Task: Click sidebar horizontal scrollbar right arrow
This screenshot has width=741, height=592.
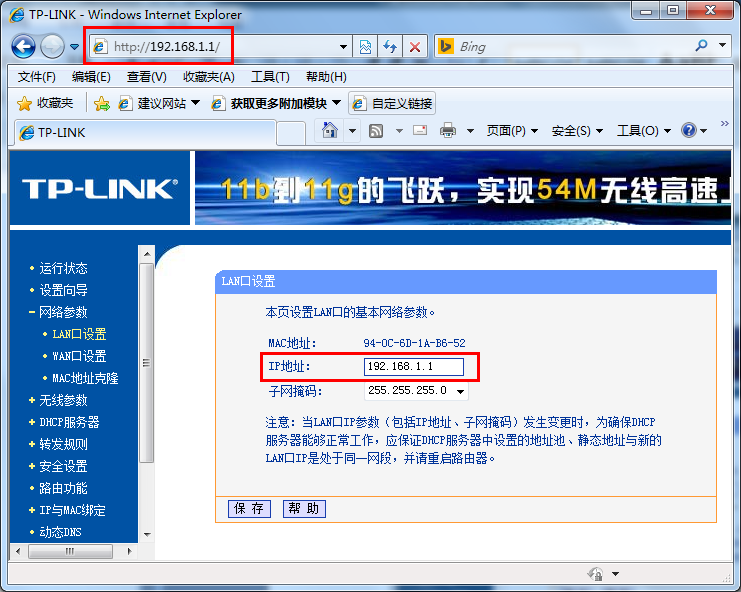Action: pos(129,551)
